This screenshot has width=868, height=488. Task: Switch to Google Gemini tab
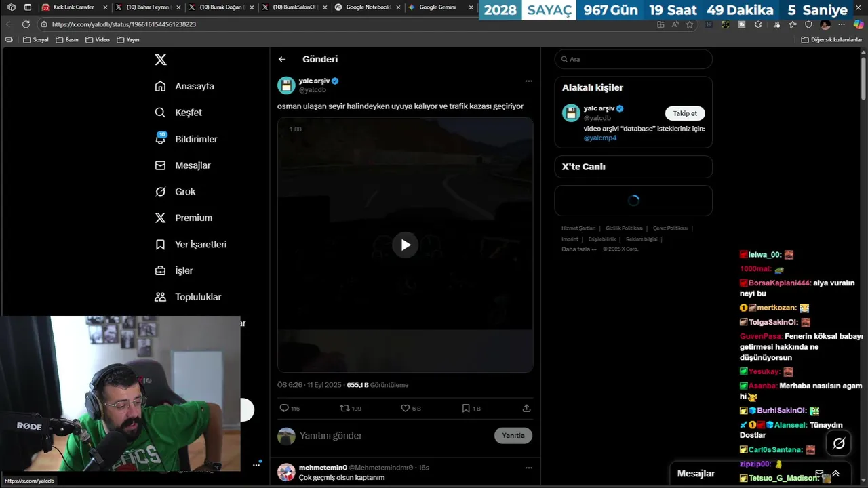tap(440, 7)
